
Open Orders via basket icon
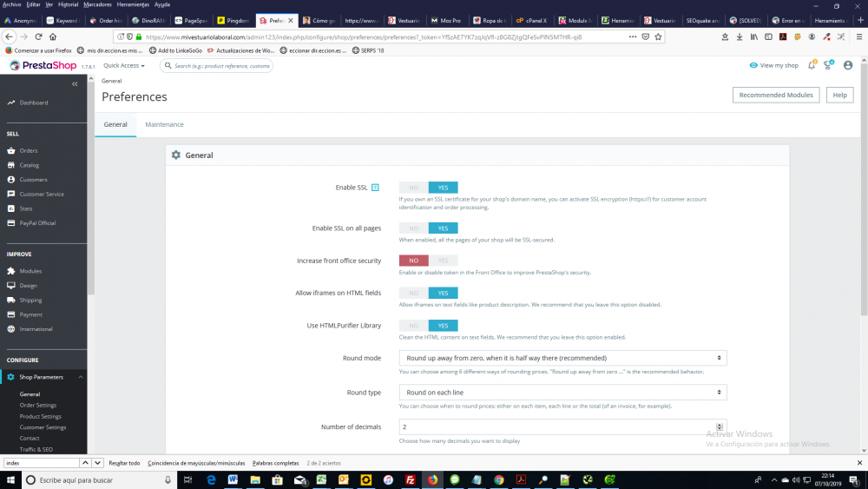coord(11,150)
